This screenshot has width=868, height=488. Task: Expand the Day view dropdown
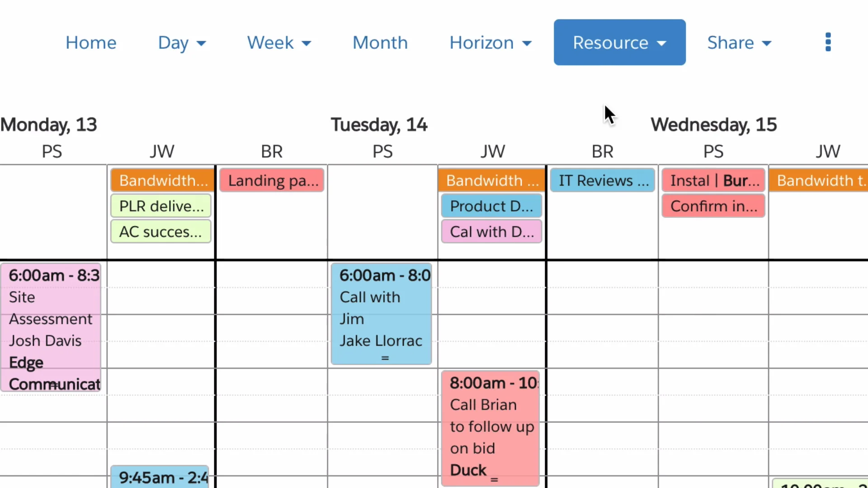[182, 42]
